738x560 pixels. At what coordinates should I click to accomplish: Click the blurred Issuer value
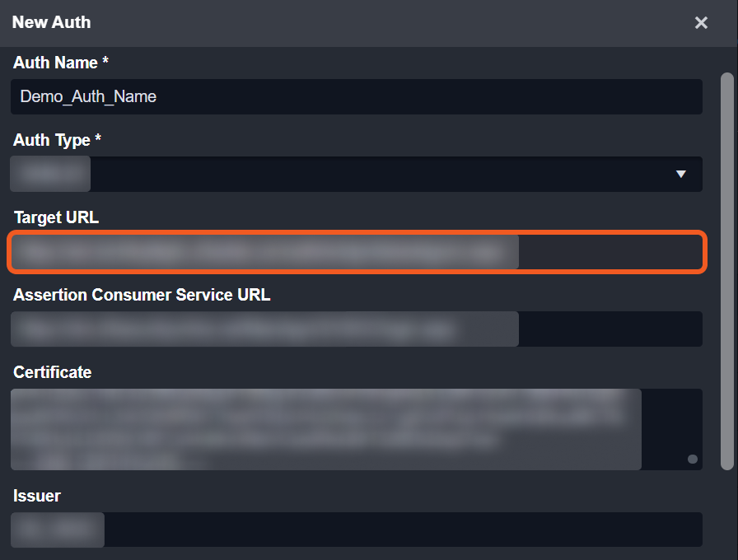58,530
